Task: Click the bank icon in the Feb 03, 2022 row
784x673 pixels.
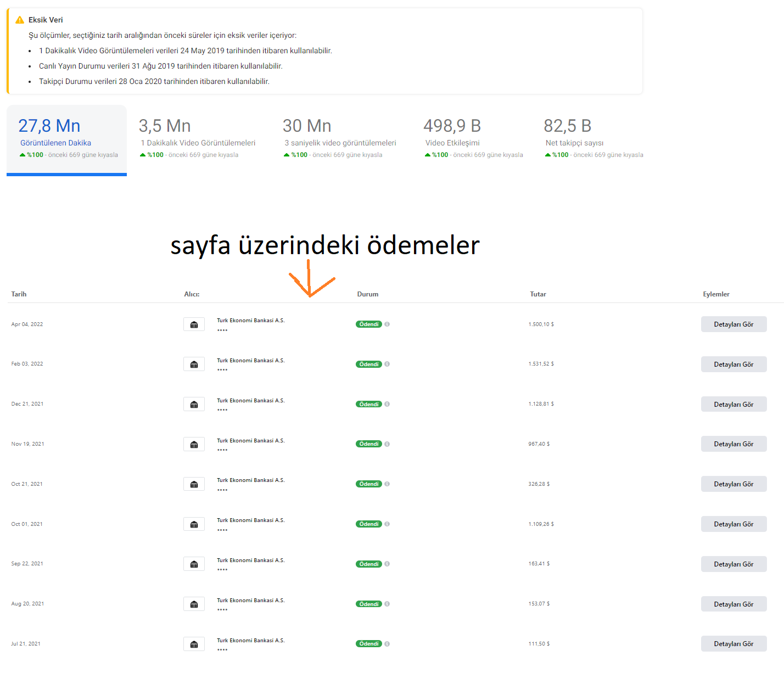Action: pyautogui.click(x=194, y=364)
